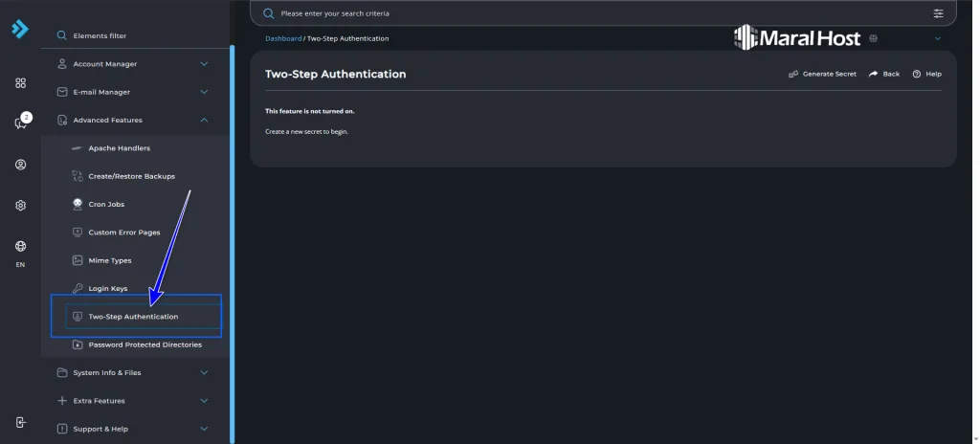
Task: Open the user profile icon in left rail
Action: (x=20, y=165)
